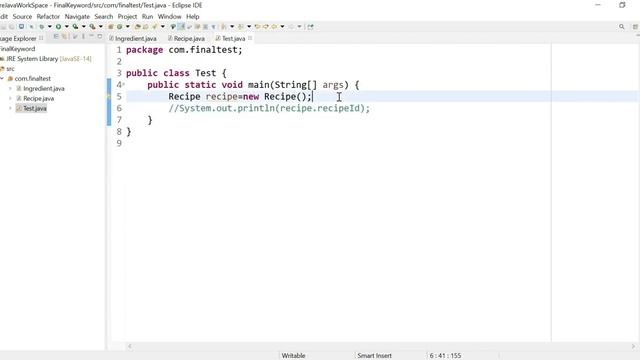The height and width of the screenshot is (360, 640).
Task: Select the JRE System Library node
Action: pyautogui.click(x=46, y=59)
